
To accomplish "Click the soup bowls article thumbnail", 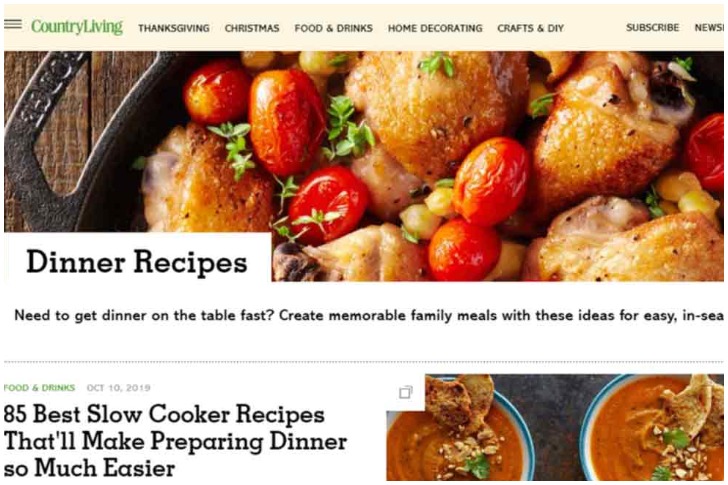I will click(555, 427).
